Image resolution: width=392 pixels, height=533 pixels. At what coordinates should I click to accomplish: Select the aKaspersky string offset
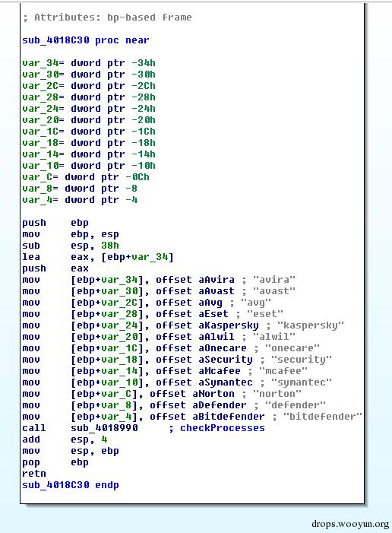point(207,325)
